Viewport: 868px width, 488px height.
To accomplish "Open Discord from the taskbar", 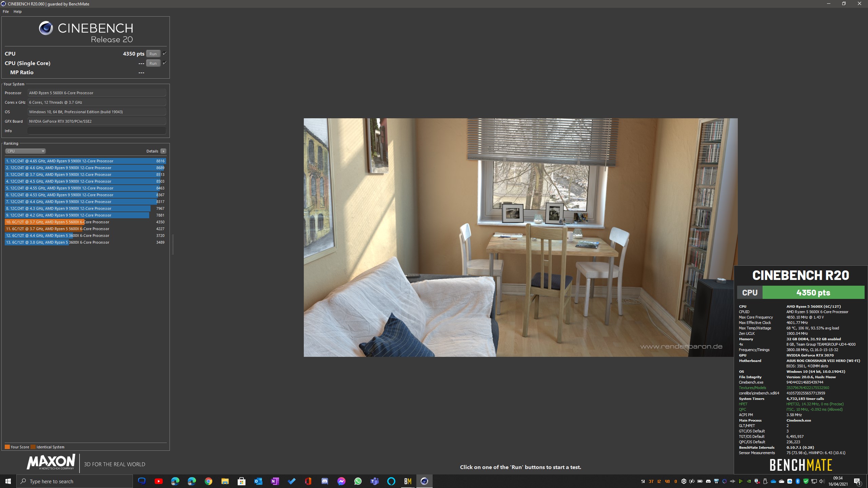I will (x=324, y=481).
